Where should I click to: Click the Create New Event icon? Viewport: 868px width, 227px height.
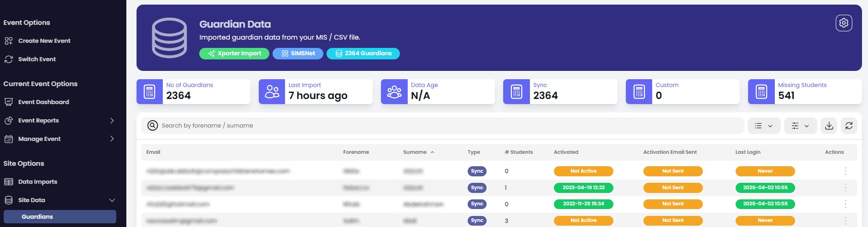[x=9, y=41]
